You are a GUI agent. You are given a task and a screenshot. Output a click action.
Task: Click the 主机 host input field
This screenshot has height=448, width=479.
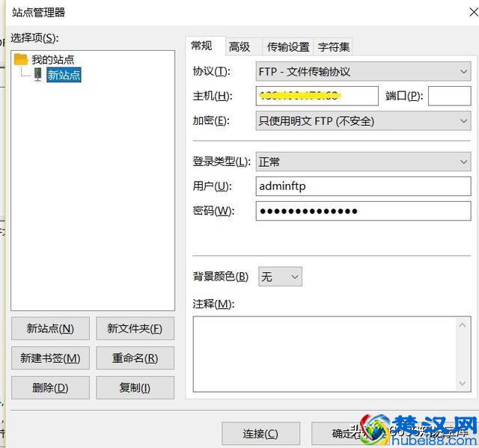click(317, 96)
